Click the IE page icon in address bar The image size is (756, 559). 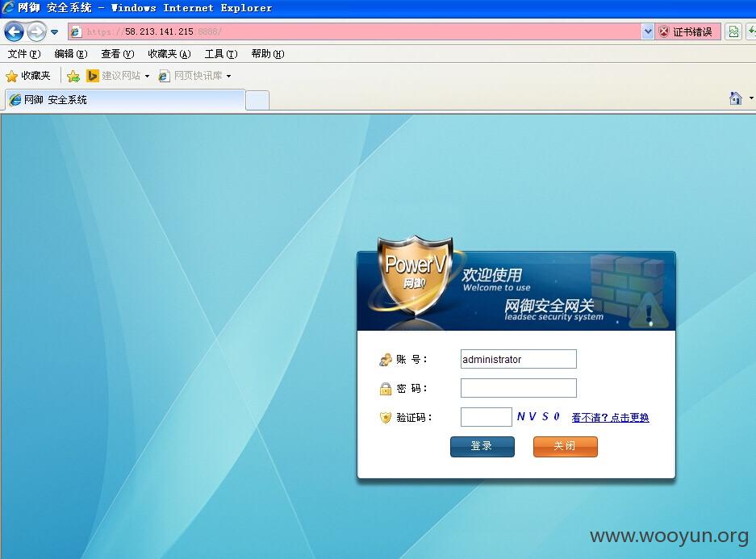tap(76, 31)
